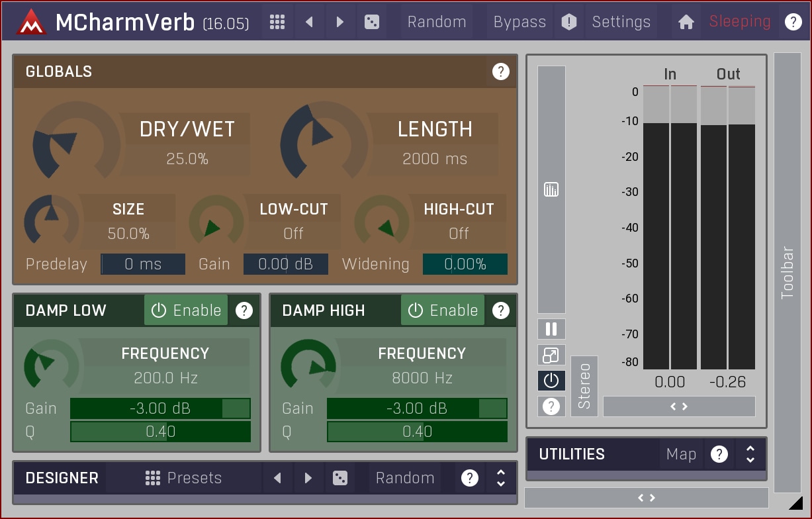Viewport: 812px width, 519px height.
Task: Open the Utilities help icon
Action: point(719,454)
